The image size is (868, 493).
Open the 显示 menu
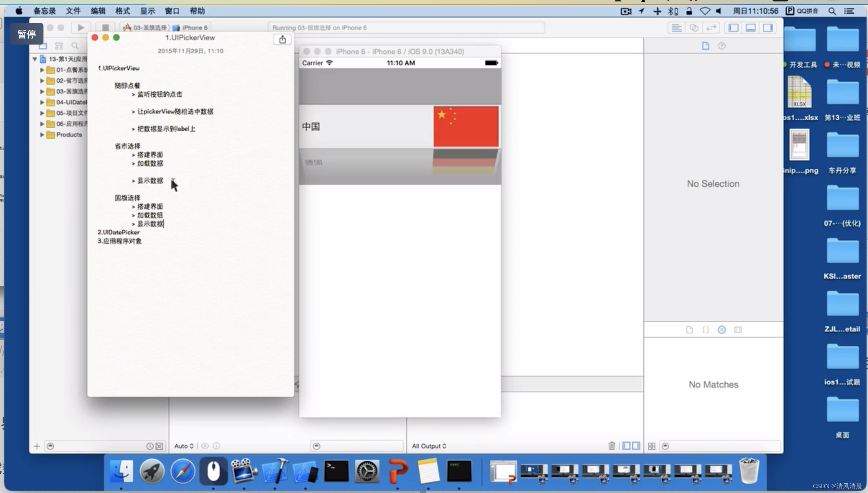[147, 11]
